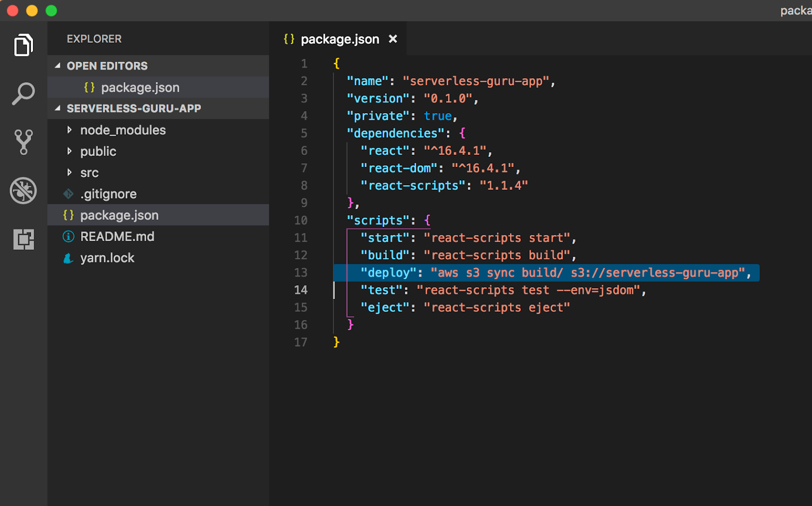812x506 pixels.
Task: Switch to the package.json tab
Action: [x=340, y=39]
